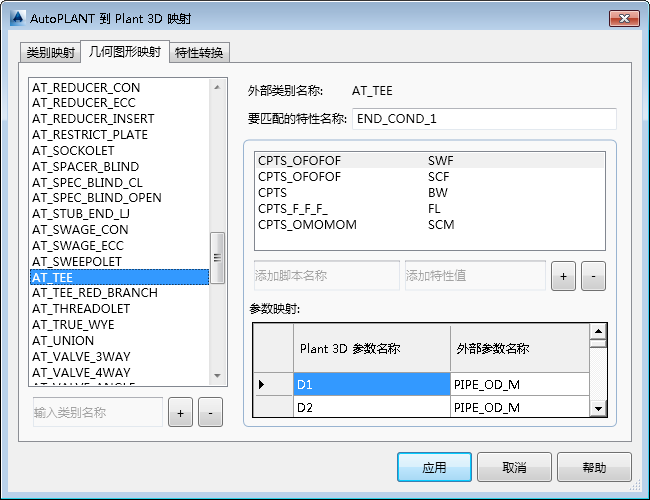Add a category with the plus button beside 输入类别名称
This screenshot has width=650, height=500.
point(180,413)
